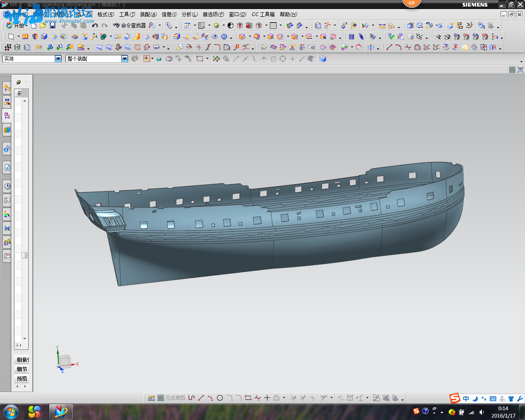525x420 pixels.
Task: Click the taskbar clock showing 0:14
Action: tap(503, 409)
